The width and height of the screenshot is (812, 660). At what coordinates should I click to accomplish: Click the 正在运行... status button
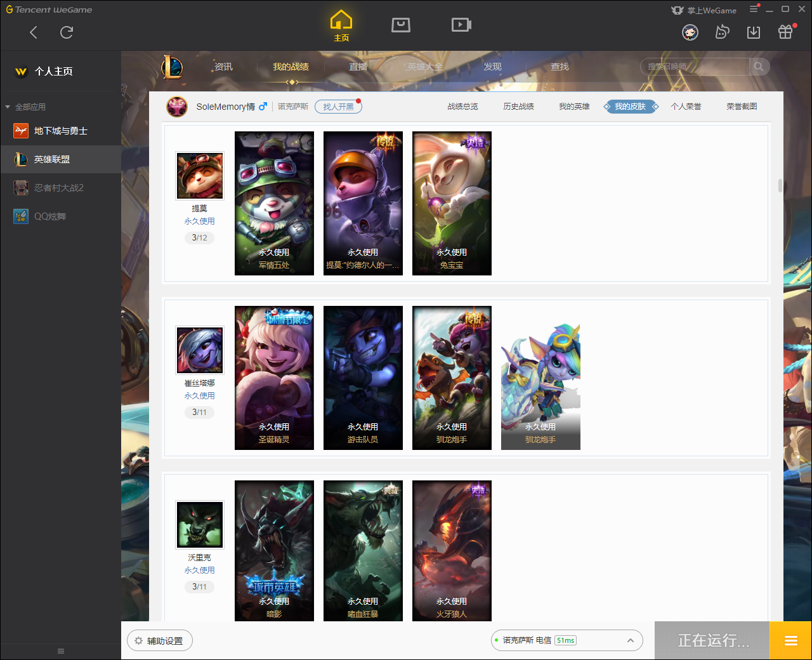click(x=712, y=640)
